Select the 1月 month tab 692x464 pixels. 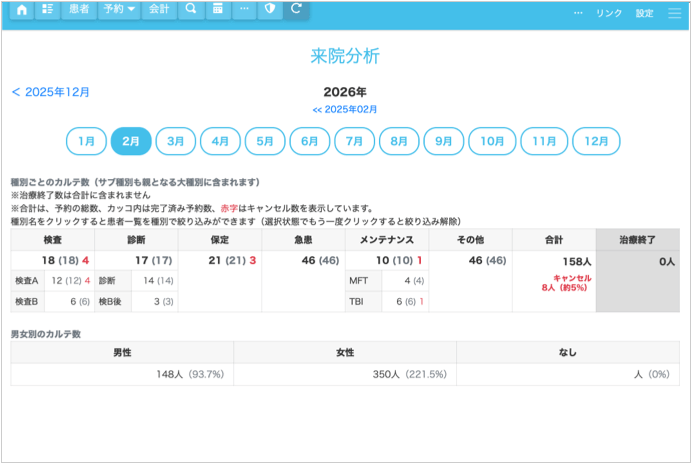[86, 142]
